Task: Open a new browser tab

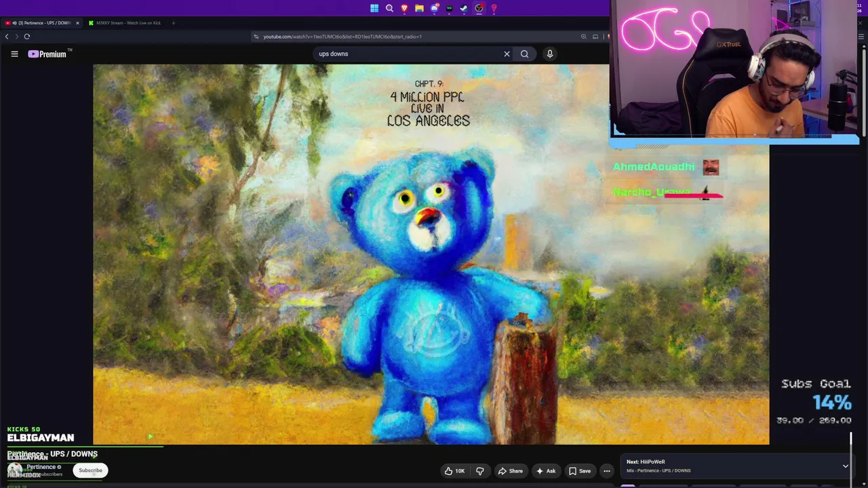Action: 173,23
